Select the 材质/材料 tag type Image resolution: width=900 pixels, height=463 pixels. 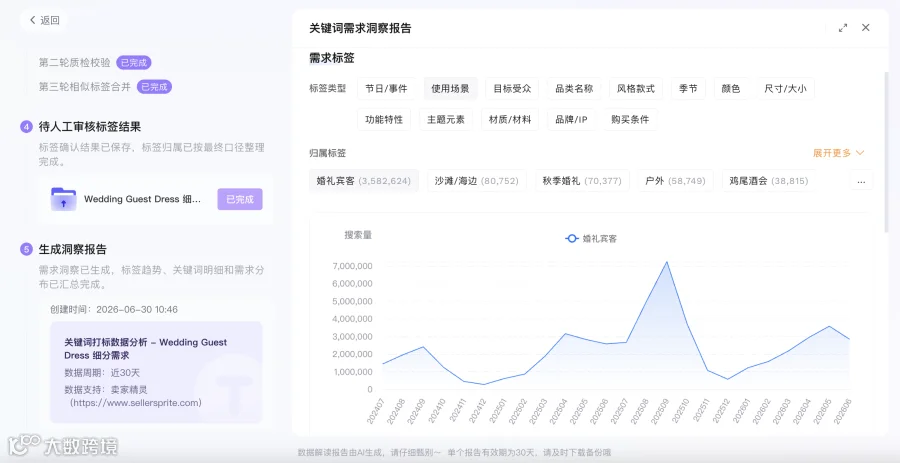tap(510, 120)
